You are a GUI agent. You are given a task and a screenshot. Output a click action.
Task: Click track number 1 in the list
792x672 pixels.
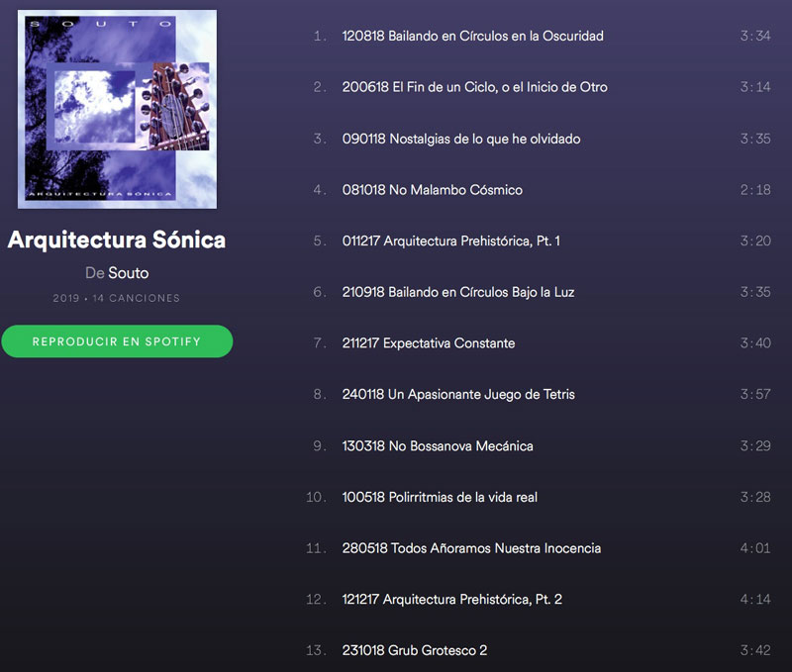(x=320, y=36)
